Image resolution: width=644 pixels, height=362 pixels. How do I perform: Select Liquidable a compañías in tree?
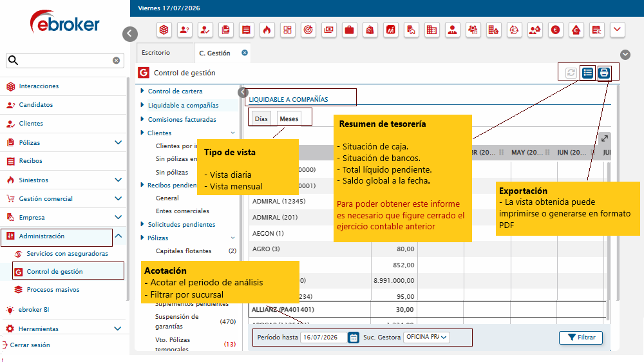(x=183, y=105)
